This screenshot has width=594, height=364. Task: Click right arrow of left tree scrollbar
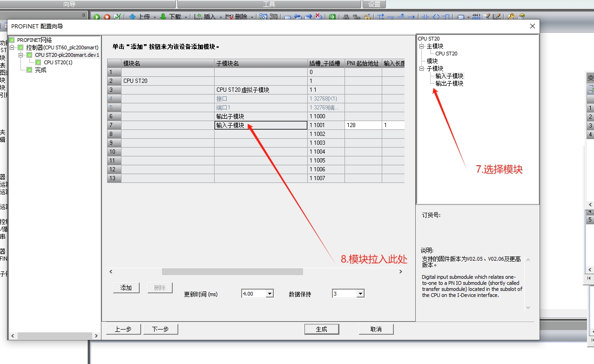click(96, 336)
